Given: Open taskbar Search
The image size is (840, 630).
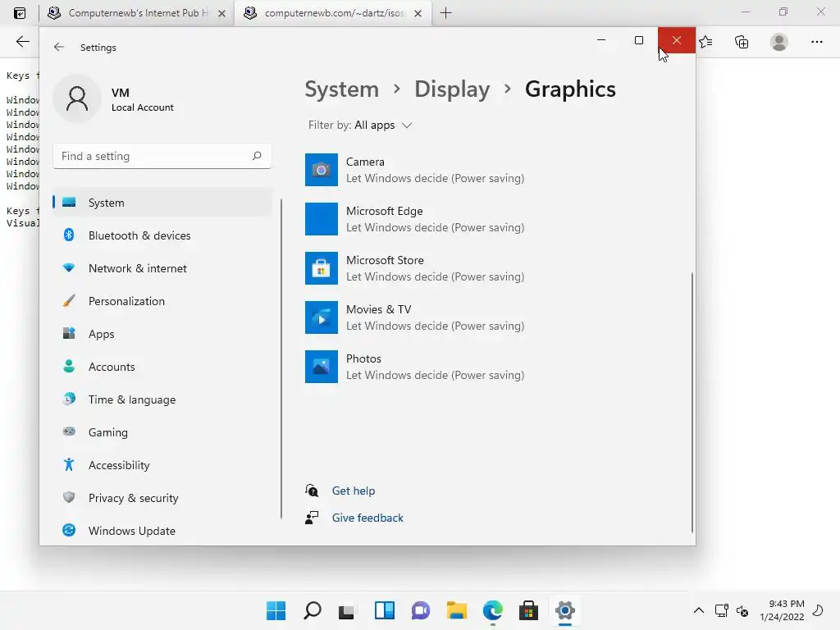Looking at the screenshot, I should tap(313, 610).
